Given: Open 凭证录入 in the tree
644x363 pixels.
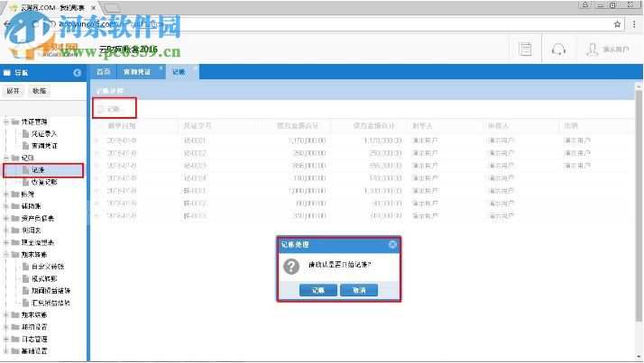Looking at the screenshot, I should 44,133.
